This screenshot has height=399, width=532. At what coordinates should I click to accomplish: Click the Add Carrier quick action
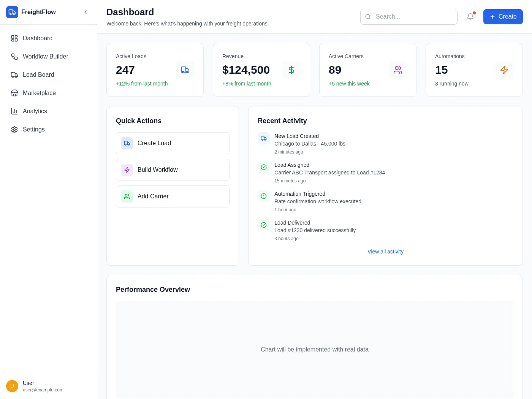[173, 196]
